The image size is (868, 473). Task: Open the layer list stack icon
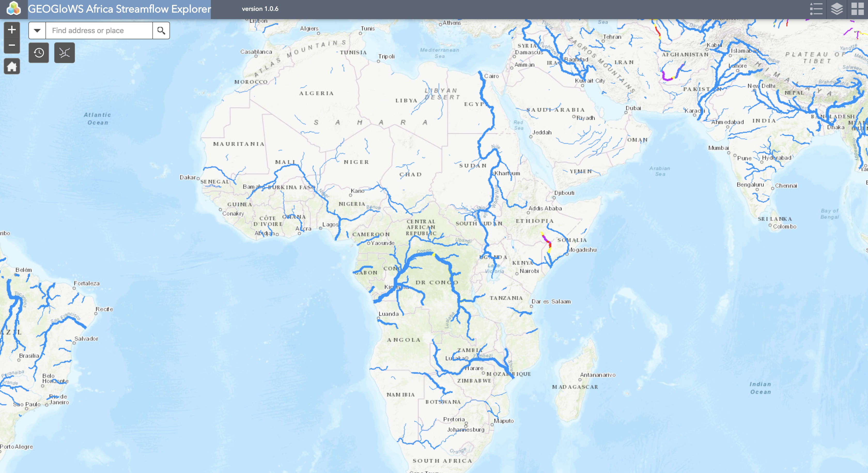(x=837, y=9)
